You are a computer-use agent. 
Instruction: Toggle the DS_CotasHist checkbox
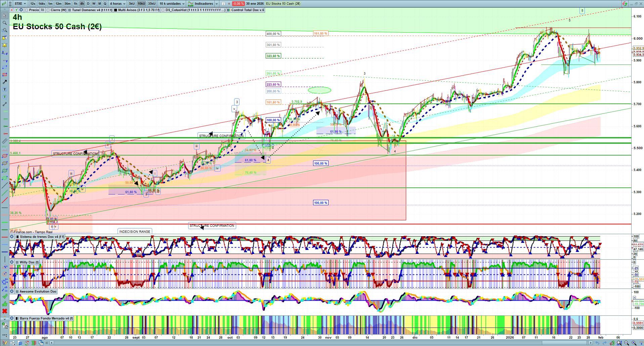click(163, 10)
